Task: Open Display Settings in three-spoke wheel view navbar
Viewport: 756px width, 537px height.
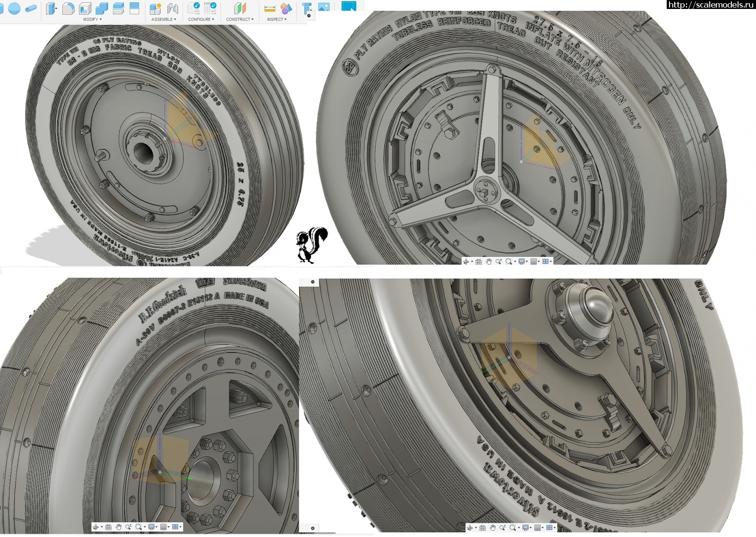Action: pos(522,261)
